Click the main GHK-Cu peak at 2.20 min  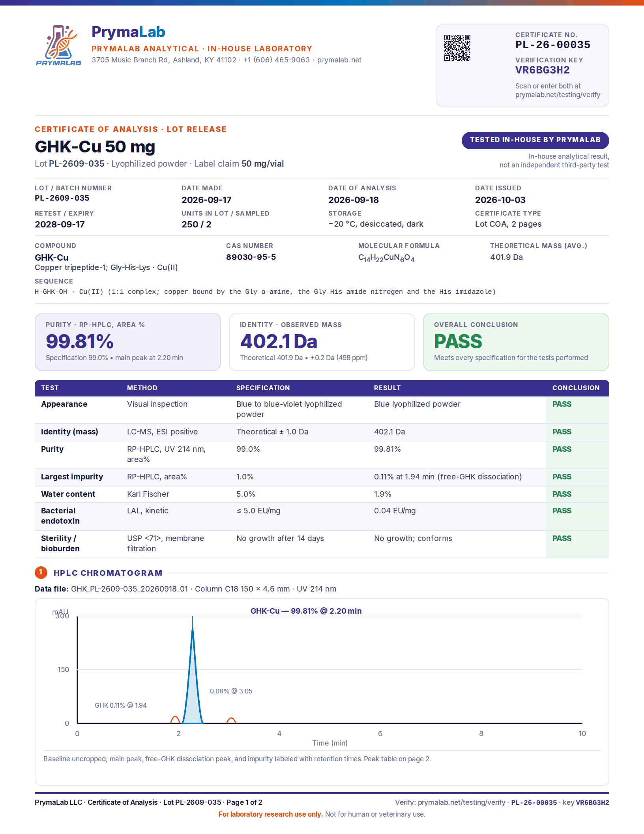[x=193, y=679]
